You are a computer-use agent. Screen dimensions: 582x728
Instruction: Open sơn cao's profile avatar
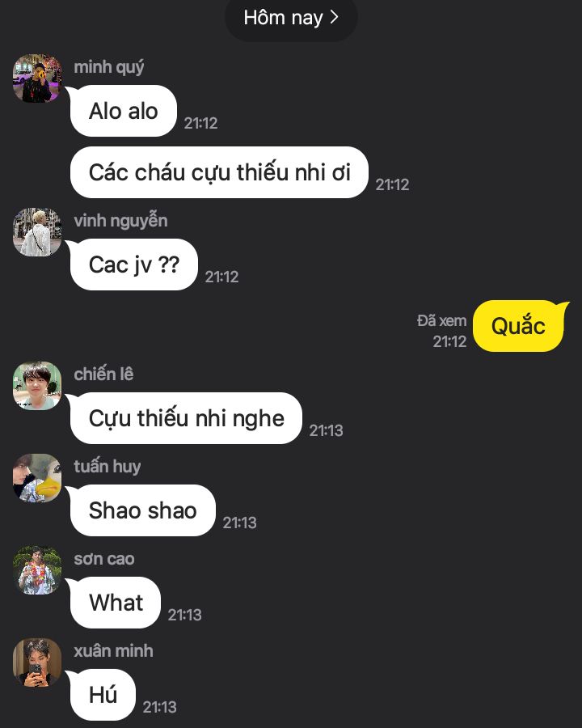37,569
